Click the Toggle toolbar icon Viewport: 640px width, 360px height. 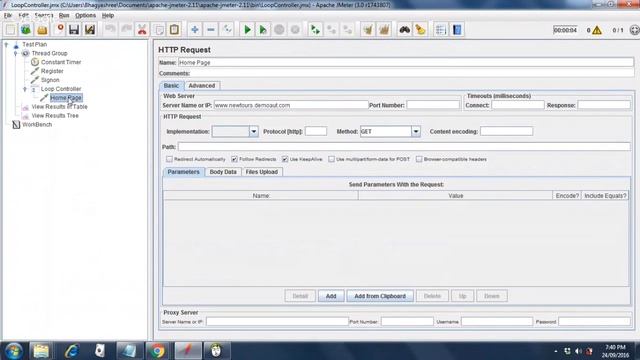click(x=227, y=29)
